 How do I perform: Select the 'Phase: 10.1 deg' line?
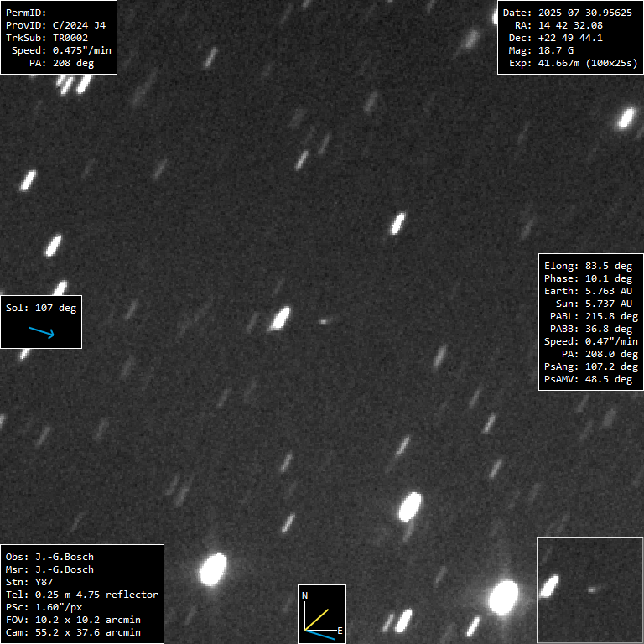click(588, 278)
